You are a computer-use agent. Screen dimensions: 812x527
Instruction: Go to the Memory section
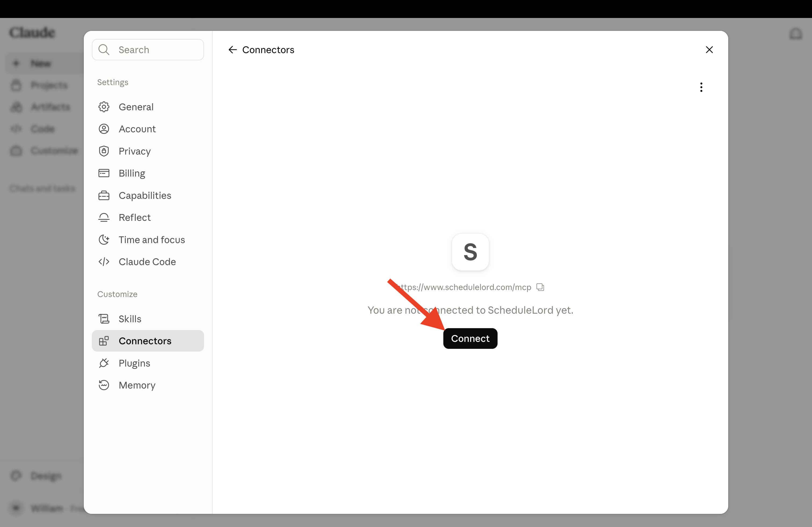tap(148, 385)
